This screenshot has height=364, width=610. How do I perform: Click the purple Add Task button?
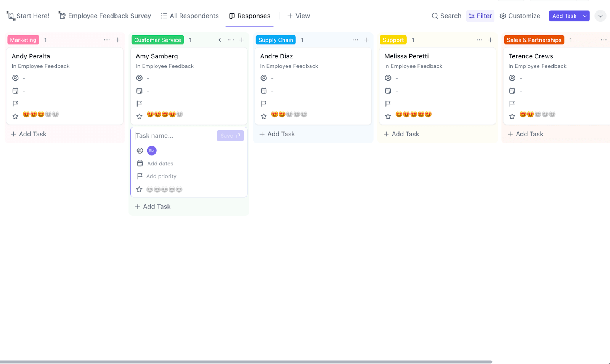[564, 16]
